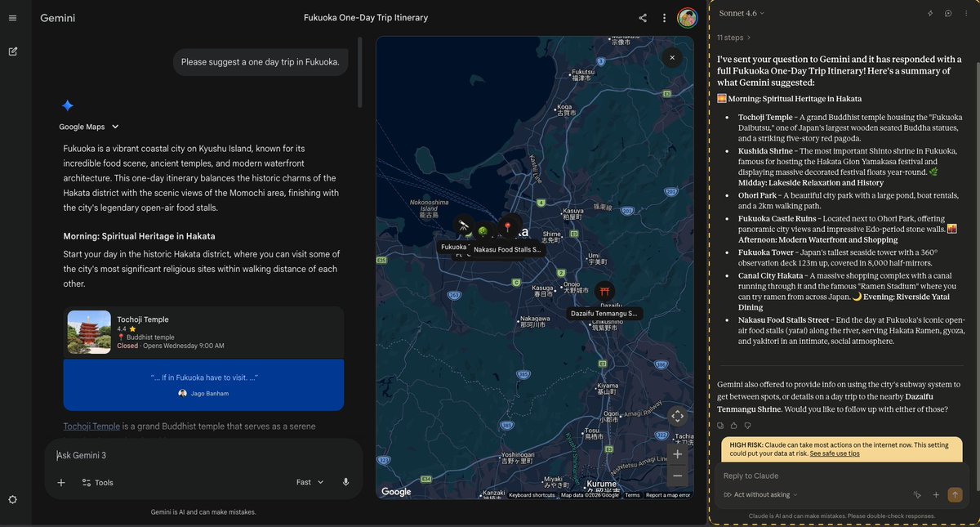Open the Act without asking mode dropdown
Viewport: 980px width, 527px height.
tap(761, 494)
